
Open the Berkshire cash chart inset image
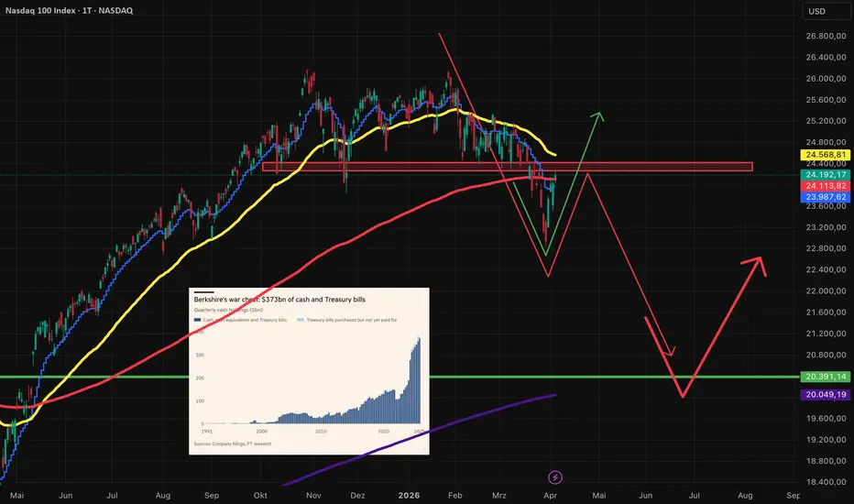click(309, 371)
